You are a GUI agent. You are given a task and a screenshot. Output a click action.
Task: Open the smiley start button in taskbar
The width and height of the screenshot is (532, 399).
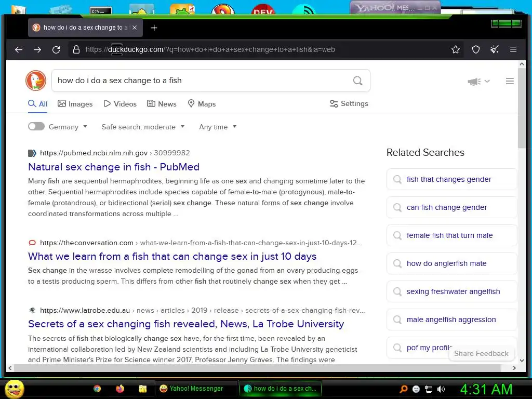[14, 389]
